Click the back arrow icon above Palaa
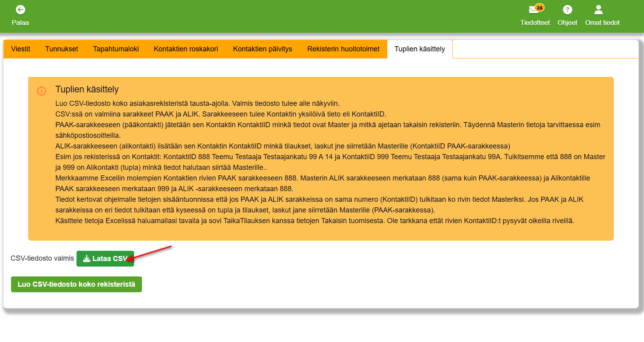644x342 pixels. point(20,9)
